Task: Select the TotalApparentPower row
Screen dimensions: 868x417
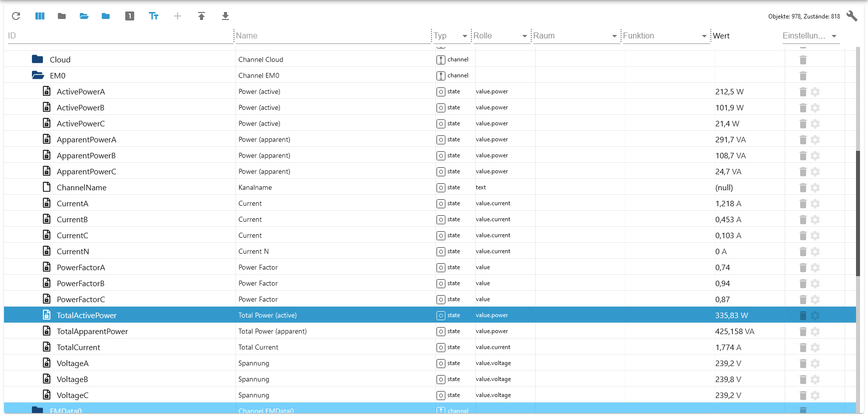Action: (x=430, y=332)
